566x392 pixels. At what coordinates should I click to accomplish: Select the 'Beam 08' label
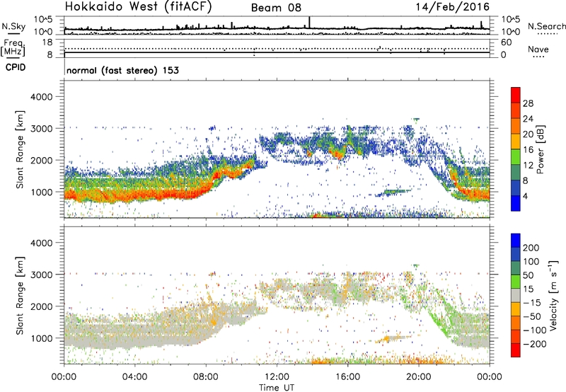[x=276, y=8]
